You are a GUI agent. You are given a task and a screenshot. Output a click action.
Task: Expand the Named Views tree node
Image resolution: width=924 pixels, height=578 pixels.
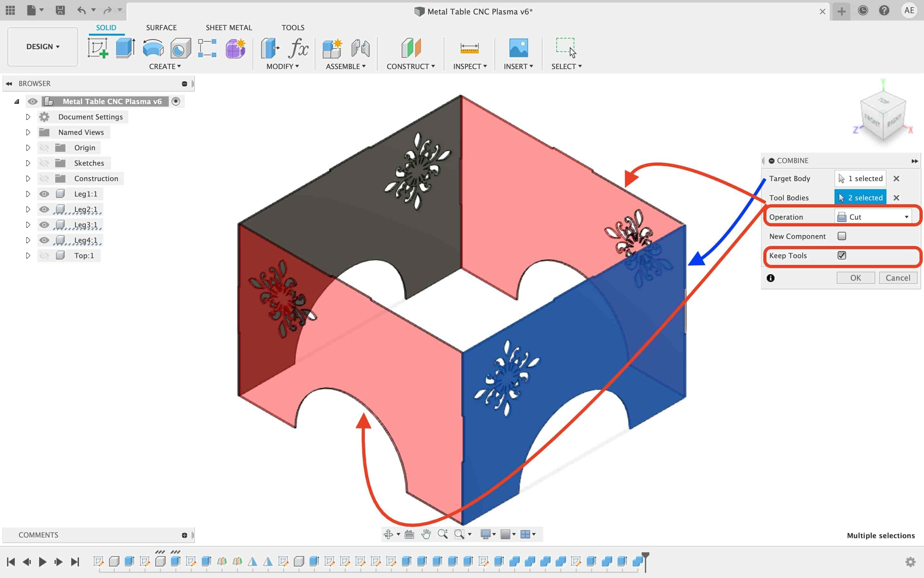28,132
